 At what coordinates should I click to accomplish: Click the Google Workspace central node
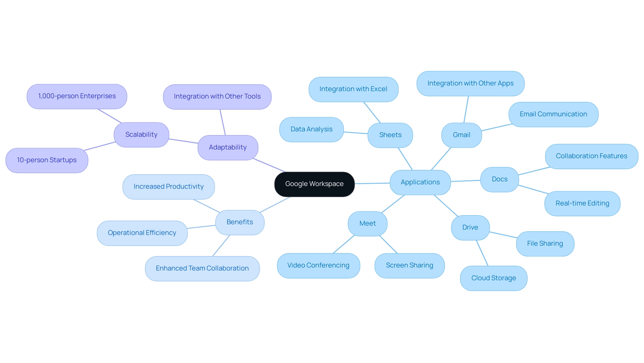click(x=315, y=183)
